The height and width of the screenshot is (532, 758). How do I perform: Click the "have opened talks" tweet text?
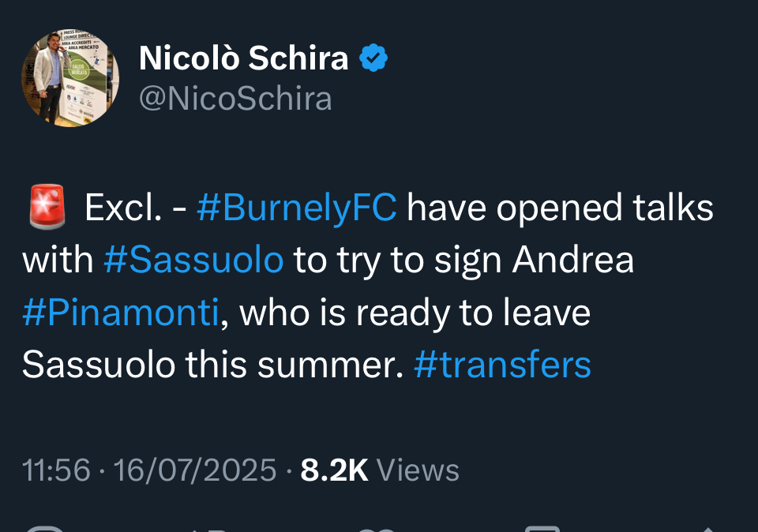(560, 208)
